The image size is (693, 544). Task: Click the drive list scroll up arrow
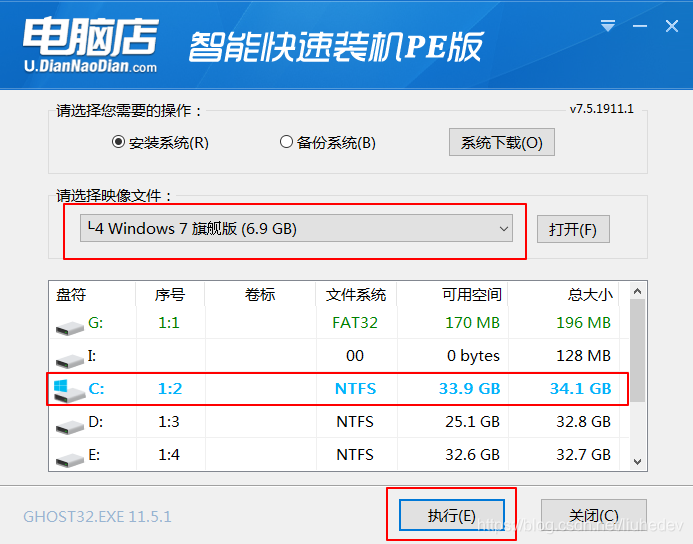pos(637,291)
